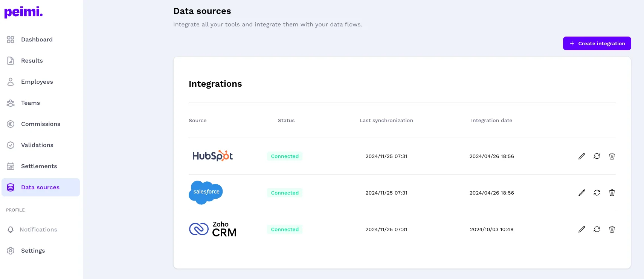Navigate to Teams
Screen dimensions: 644x279
41,103
